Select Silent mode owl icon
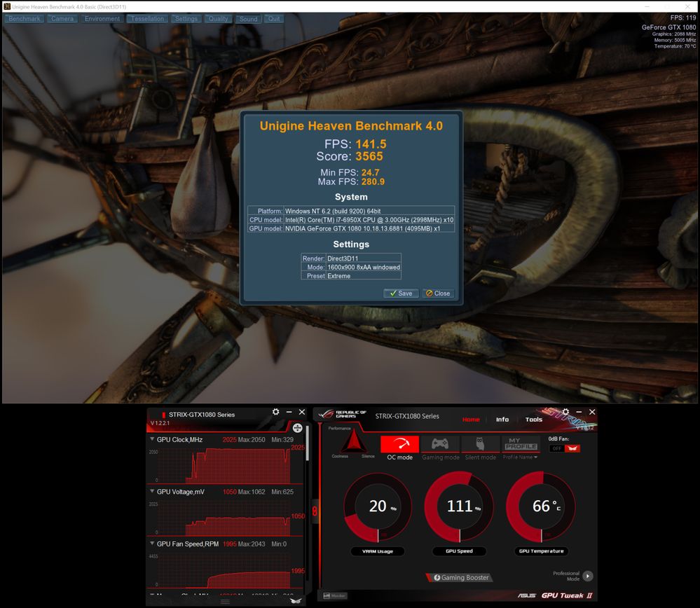The image size is (700, 608). (480, 444)
